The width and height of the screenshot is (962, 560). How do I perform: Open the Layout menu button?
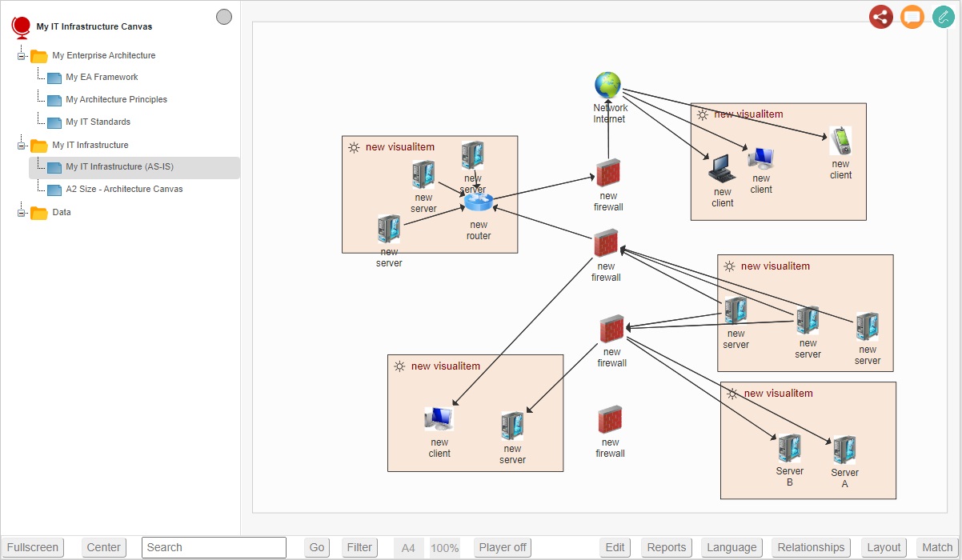tap(884, 547)
